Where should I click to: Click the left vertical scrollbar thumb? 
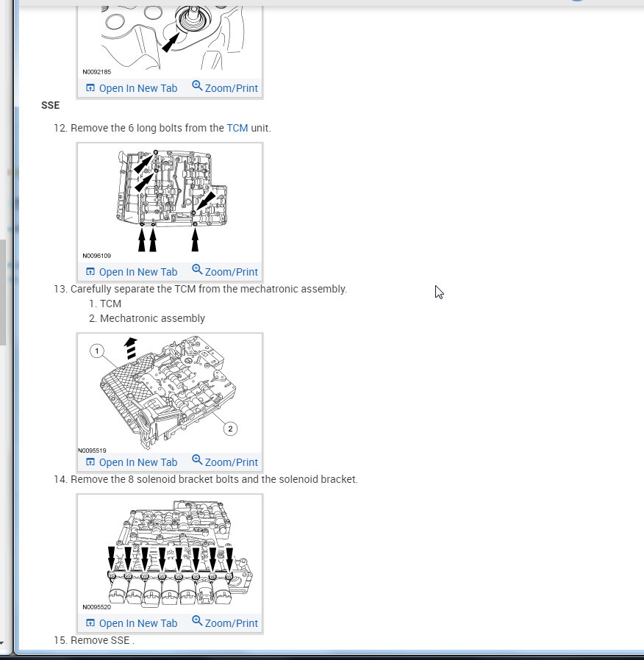pos(2,293)
